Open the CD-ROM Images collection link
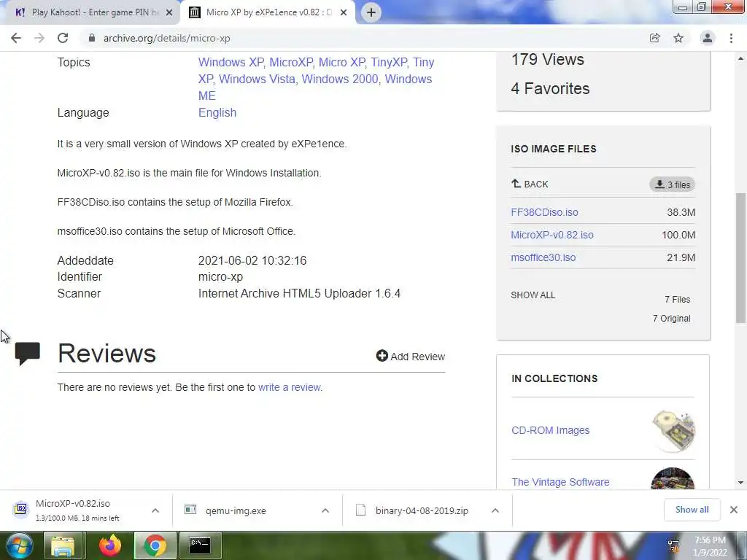747x560 pixels. [x=550, y=430]
